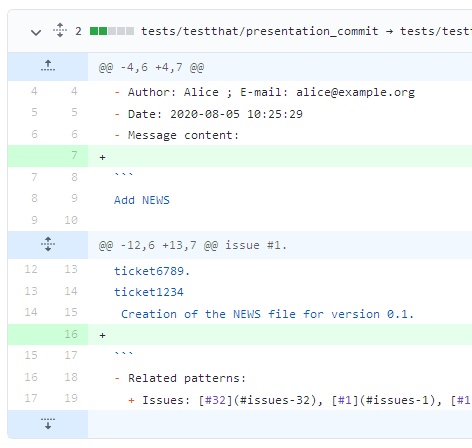Click new line number 10
This screenshot has height=448, width=472.
[71, 220]
